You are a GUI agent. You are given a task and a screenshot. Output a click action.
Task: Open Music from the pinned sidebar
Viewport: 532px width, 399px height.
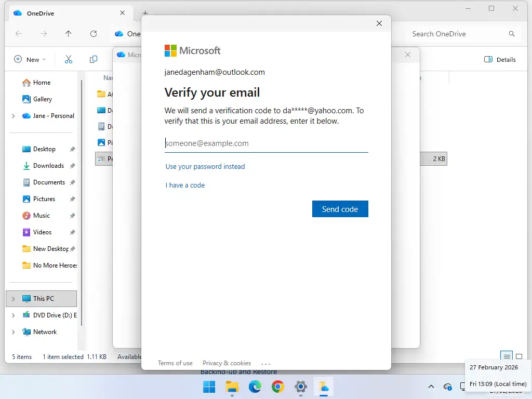(41, 215)
